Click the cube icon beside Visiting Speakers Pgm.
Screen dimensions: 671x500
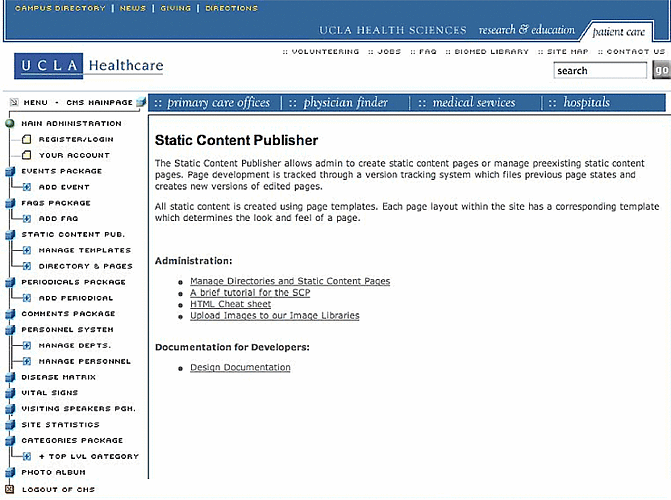[10, 409]
